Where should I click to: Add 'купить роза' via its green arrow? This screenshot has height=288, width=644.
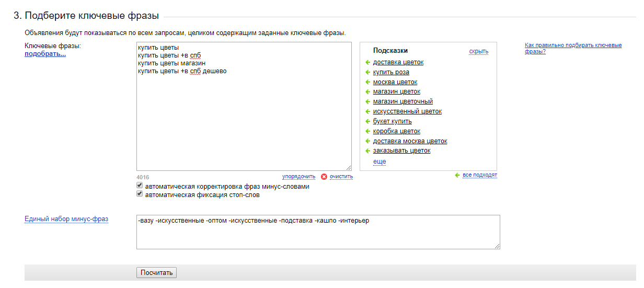(x=367, y=73)
